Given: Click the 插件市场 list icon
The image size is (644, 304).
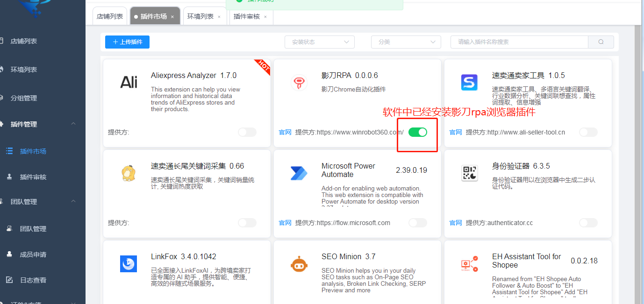Looking at the screenshot, I should click(9, 151).
